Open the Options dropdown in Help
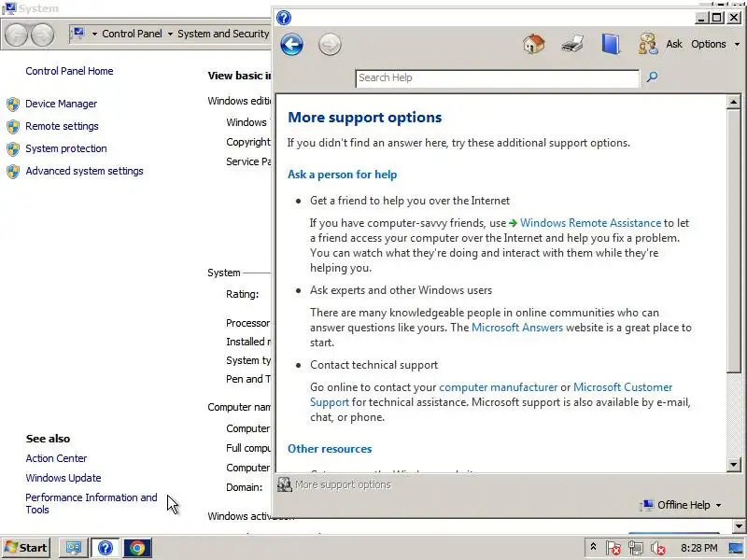Viewport: 747px width, 560px height. [715, 44]
